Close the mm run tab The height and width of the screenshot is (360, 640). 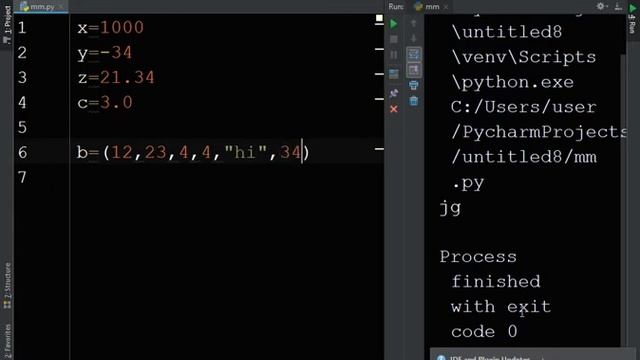click(446, 7)
